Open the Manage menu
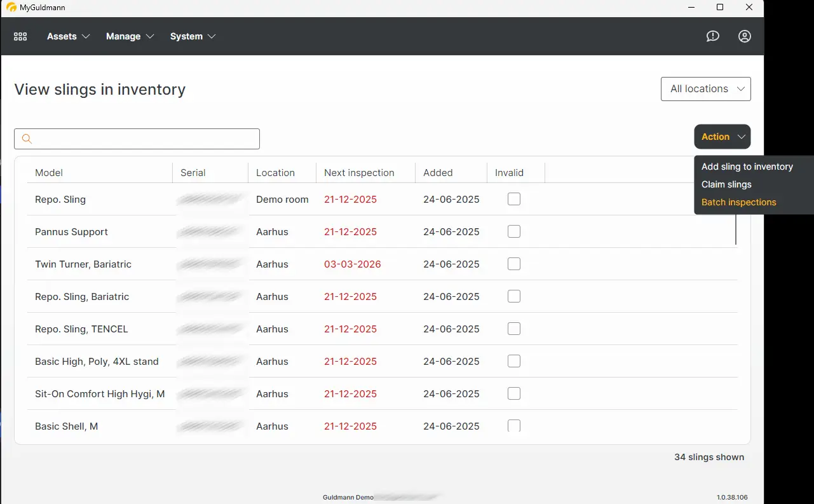814x504 pixels. [124, 36]
